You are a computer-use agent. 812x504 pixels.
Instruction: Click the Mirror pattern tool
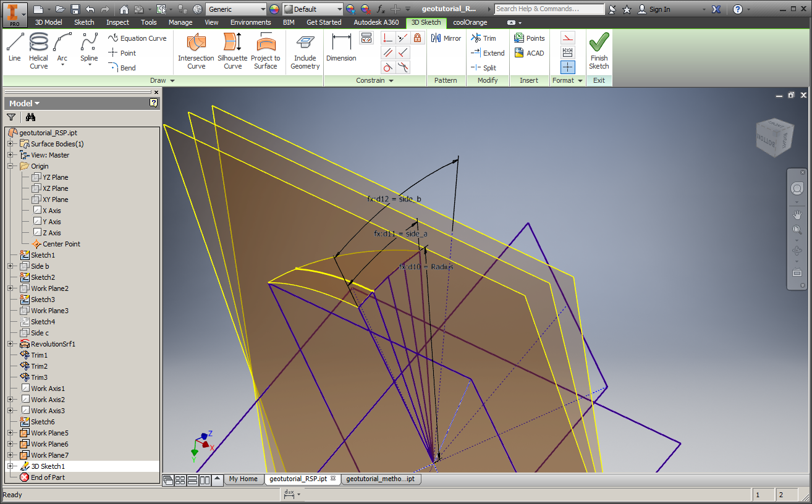tap(446, 38)
